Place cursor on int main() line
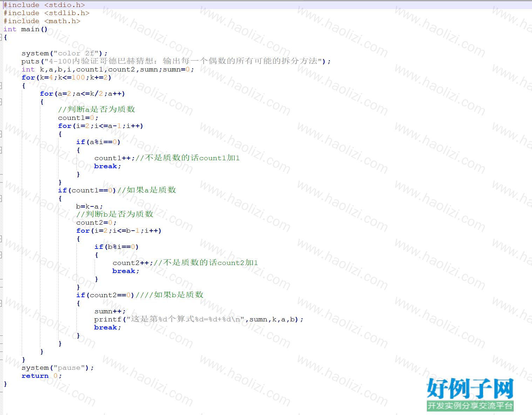 pyautogui.click(x=25, y=29)
